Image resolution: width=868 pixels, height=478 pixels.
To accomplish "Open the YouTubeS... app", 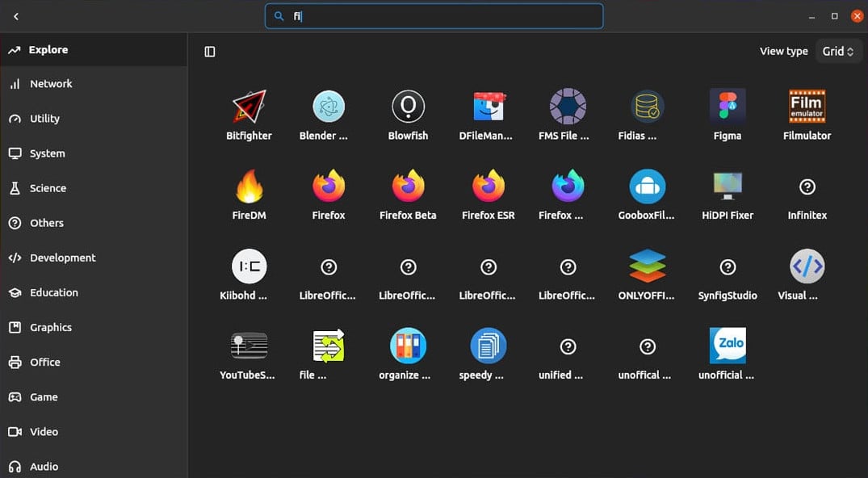I will tap(249, 346).
